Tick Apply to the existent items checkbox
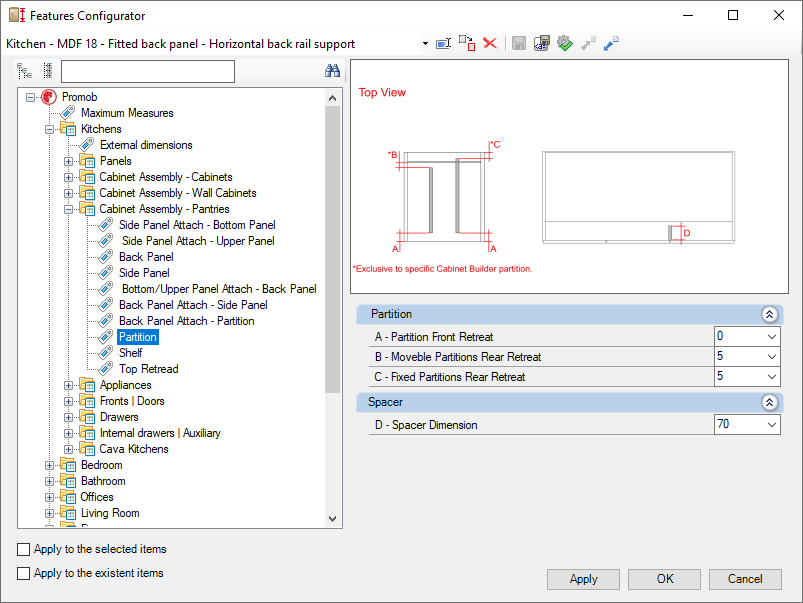This screenshot has width=803, height=603. pyautogui.click(x=24, y=573)
